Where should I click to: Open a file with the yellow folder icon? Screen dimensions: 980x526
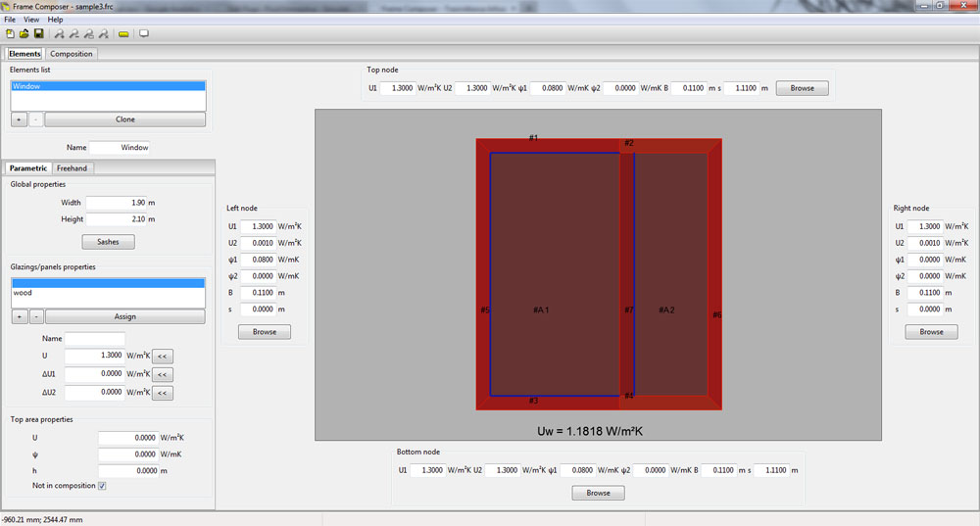click(24, 33)
